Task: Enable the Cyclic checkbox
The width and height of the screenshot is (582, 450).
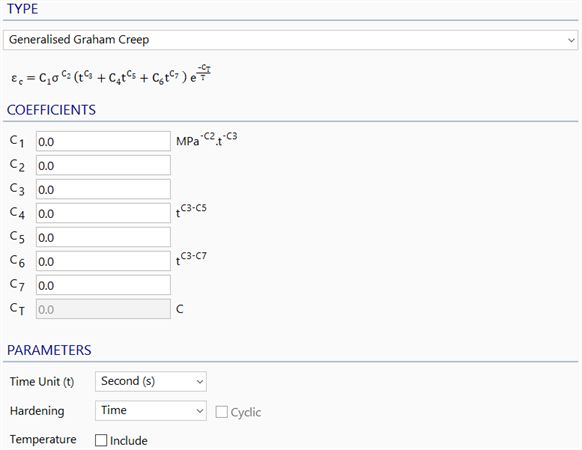Action: tap(222, 412)
